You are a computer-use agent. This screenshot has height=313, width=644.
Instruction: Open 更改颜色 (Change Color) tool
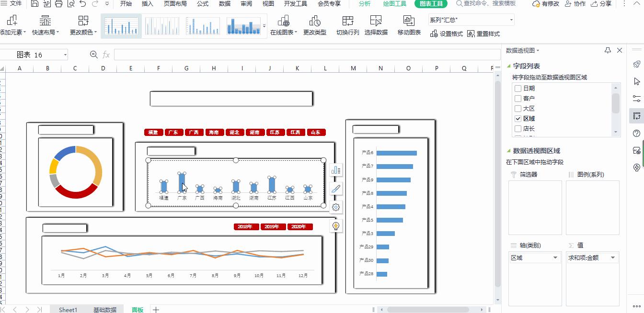83,26
